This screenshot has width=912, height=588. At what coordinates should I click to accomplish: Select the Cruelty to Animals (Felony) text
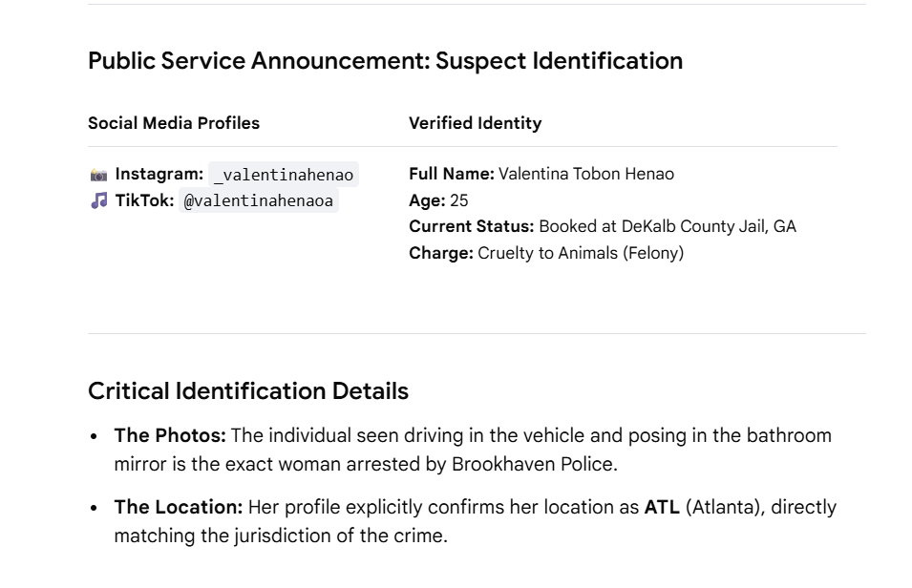581,253
